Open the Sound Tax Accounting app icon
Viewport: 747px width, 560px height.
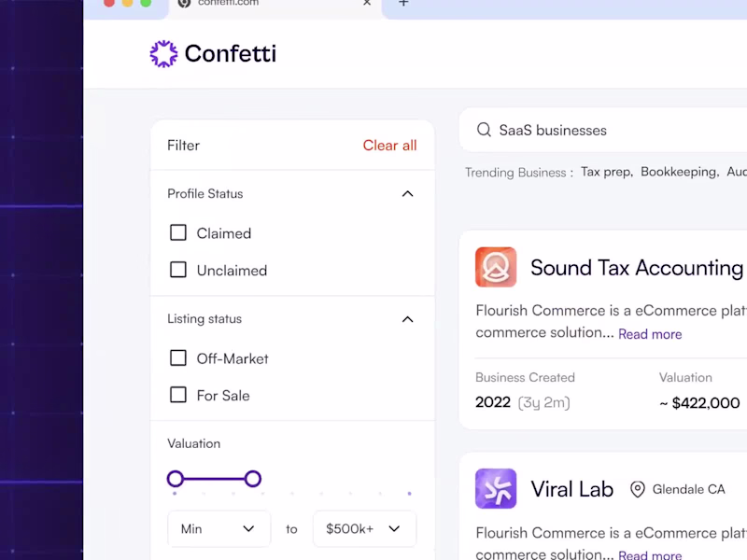(496, 267)
